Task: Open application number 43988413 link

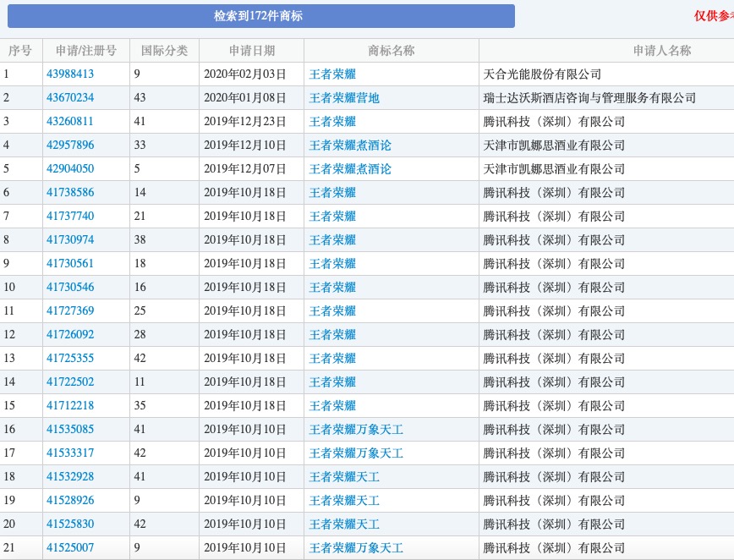Action: tap(70, 74)
